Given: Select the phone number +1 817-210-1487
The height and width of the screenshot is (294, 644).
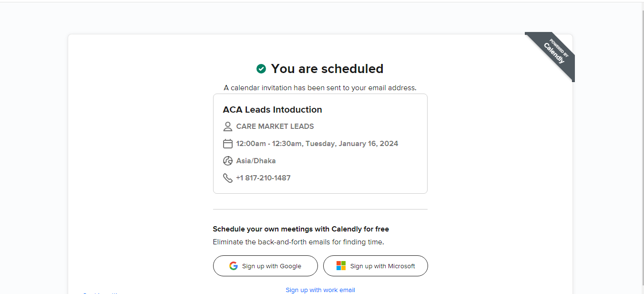Looking at the screenshot, I should point(263,178).
